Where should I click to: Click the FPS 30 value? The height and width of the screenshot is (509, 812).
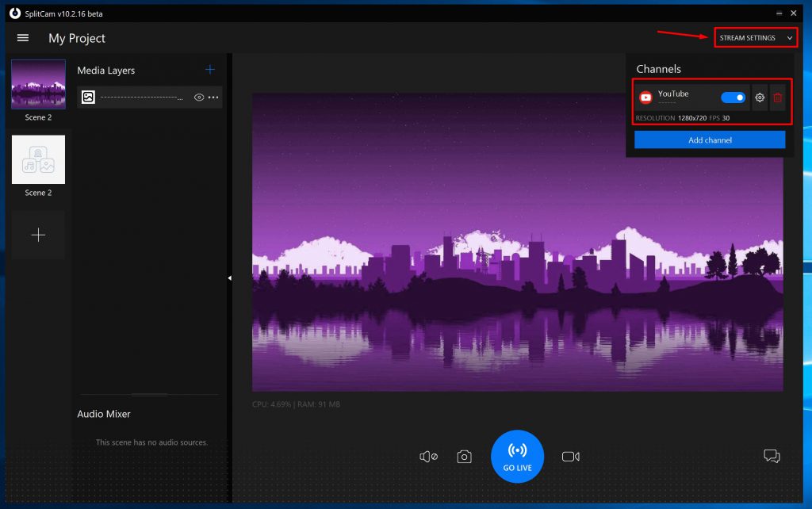(x=726, y=118)
